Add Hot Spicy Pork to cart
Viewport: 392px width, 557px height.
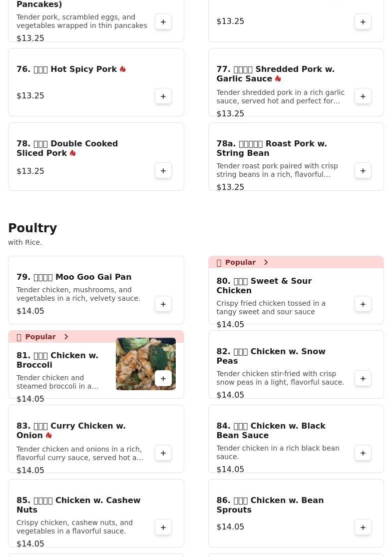pos(163,96)
